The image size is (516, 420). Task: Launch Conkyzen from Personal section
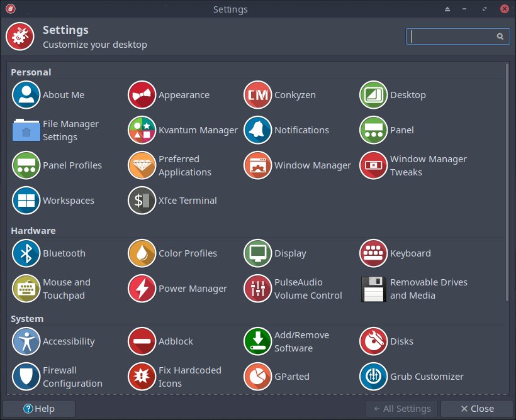coord(257,95)
